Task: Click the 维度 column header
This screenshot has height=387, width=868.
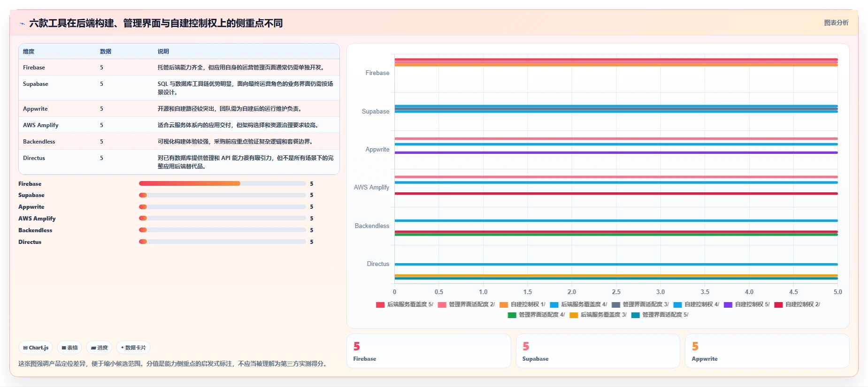Action: coord(29,52)
